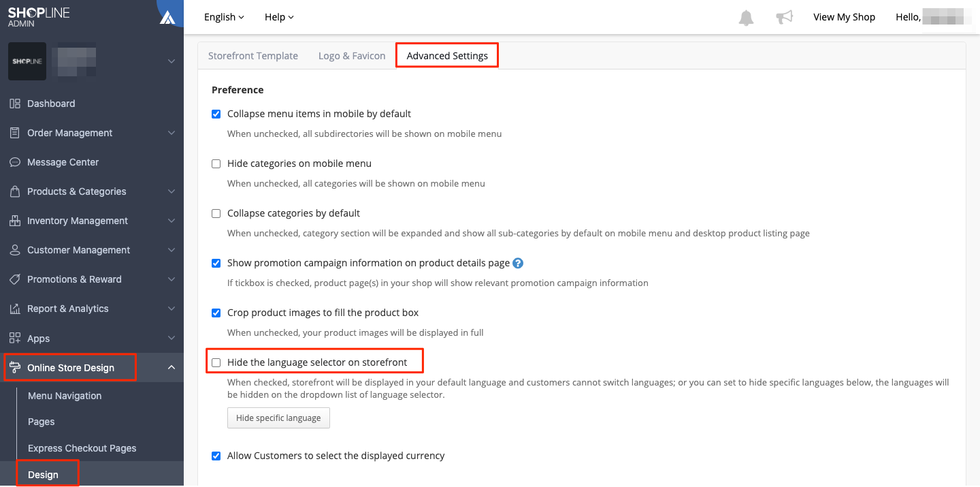This screenshot has height=487, width=980.
Task: Click the notification bell icon
Action: 746,18
